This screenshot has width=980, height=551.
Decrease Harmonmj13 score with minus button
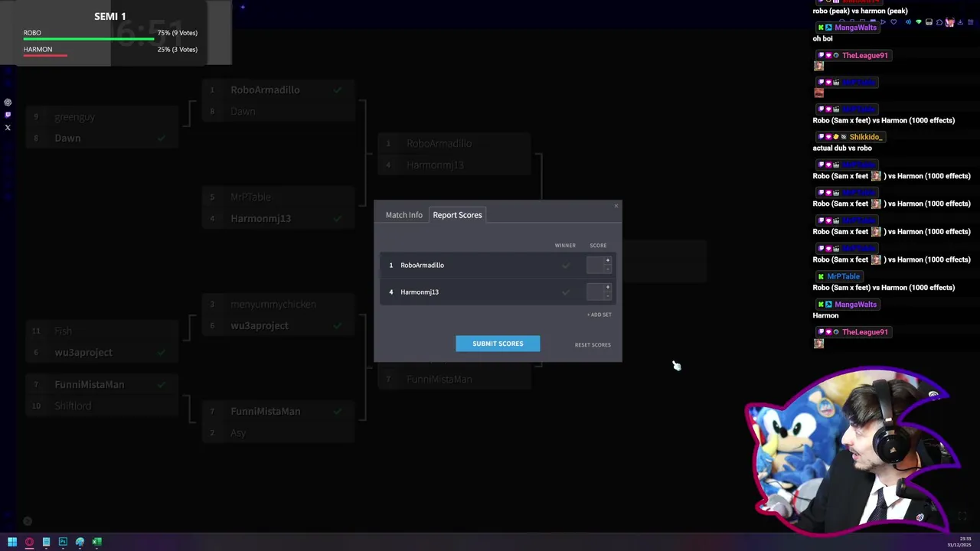click(608, 295)
